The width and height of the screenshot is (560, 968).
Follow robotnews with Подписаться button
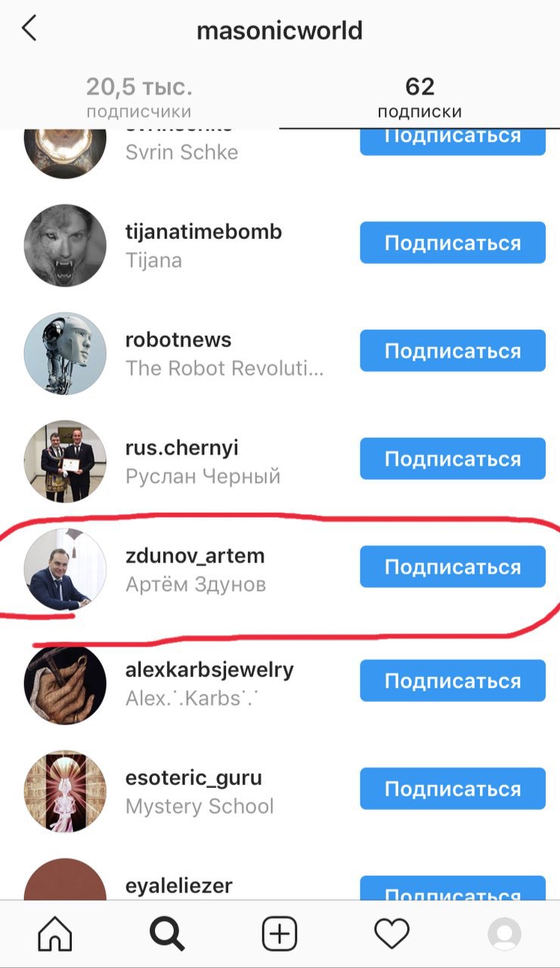[453, 351]
